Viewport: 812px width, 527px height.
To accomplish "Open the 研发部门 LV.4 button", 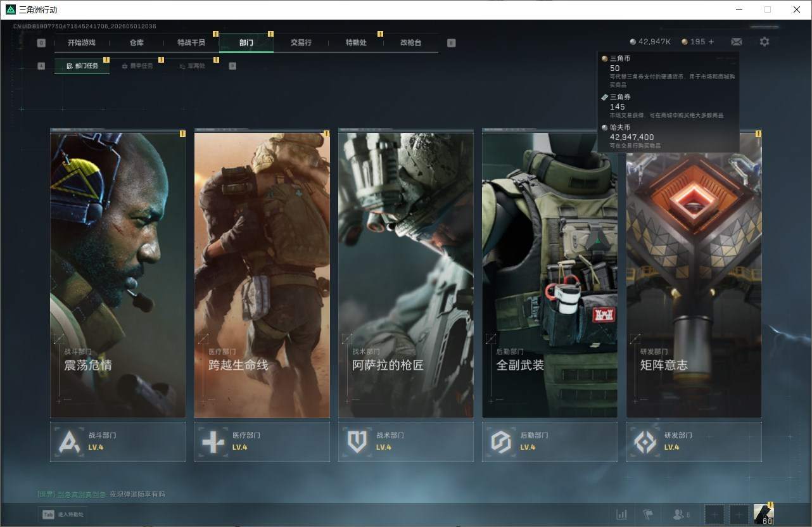I will [694, 441].
